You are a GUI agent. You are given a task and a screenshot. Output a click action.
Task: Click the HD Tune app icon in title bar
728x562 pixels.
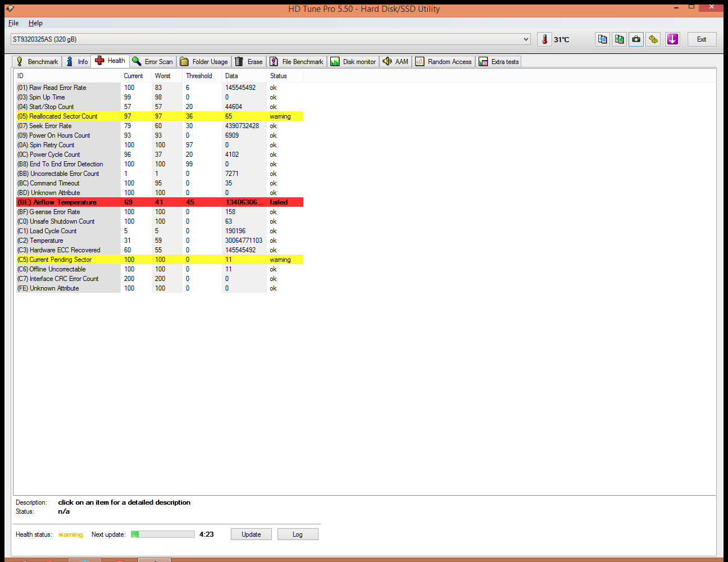(10, 8)
